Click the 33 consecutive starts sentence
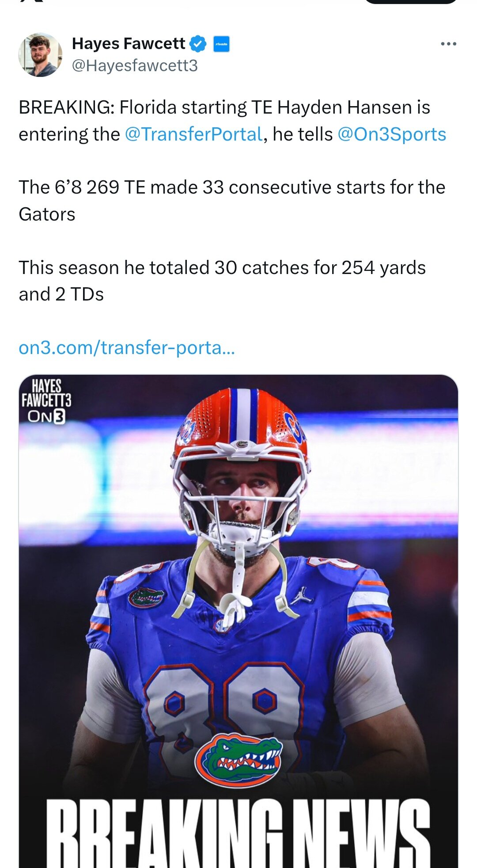Screen dimensions: 477x868 (x=231, y=187)
